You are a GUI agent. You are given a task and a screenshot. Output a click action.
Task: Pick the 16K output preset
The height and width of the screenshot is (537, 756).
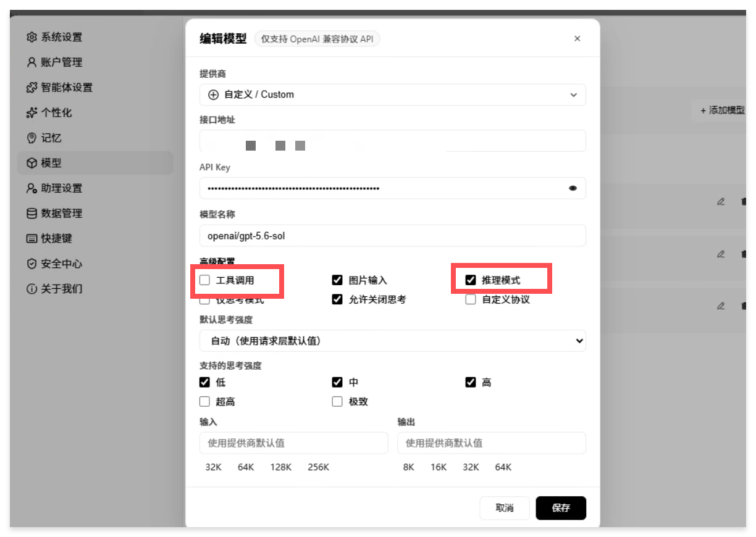(439, 467)
